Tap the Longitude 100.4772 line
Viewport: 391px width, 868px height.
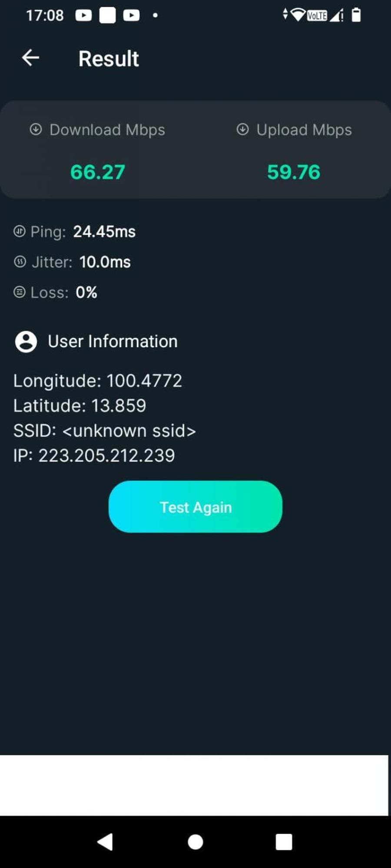click(98, 381)
